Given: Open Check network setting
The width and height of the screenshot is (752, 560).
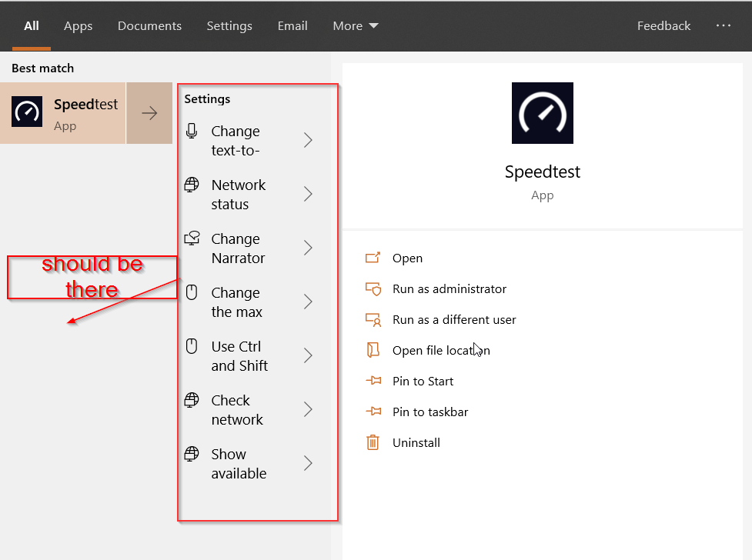Looking at the screenshot, I should pyautogui.click(x=249, y=409).
